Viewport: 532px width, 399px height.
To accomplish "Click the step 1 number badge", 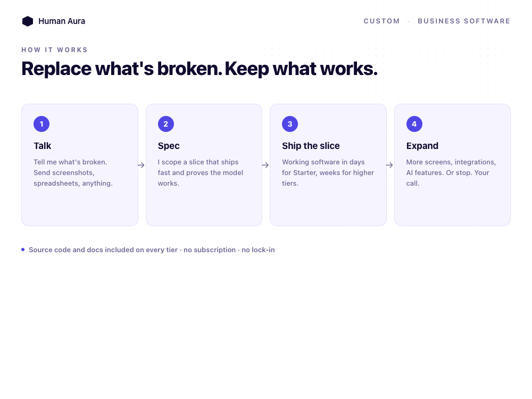I will pos(41,124).
